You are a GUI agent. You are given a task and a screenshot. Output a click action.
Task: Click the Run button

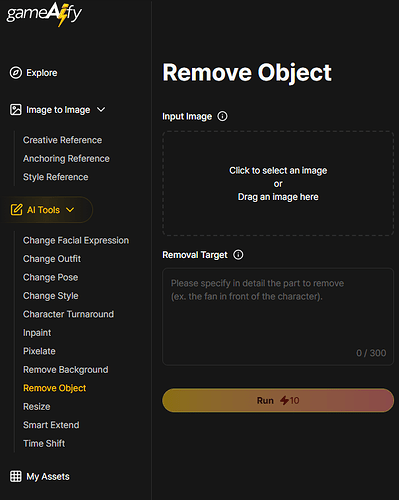tap(278, 400)
